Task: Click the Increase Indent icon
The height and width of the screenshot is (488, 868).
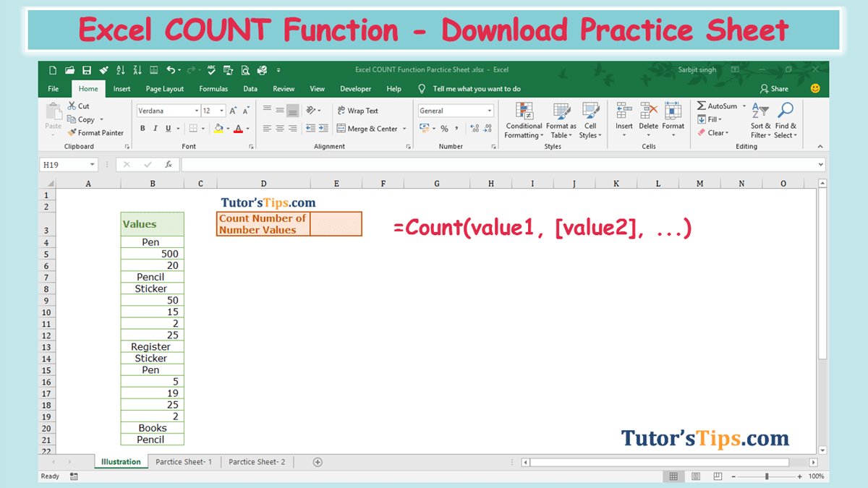Action: 323,129
